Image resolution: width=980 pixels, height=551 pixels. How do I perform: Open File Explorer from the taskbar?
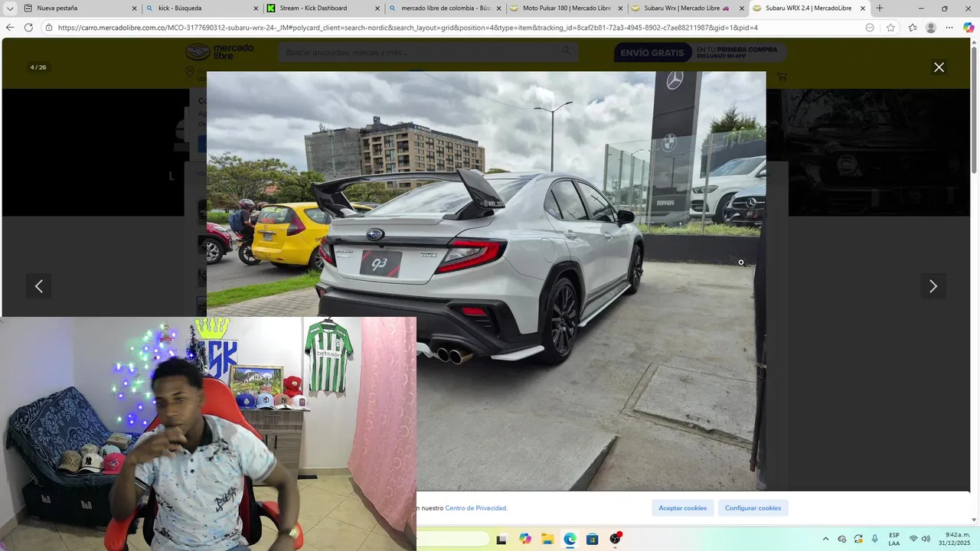[x=547, y=540]
